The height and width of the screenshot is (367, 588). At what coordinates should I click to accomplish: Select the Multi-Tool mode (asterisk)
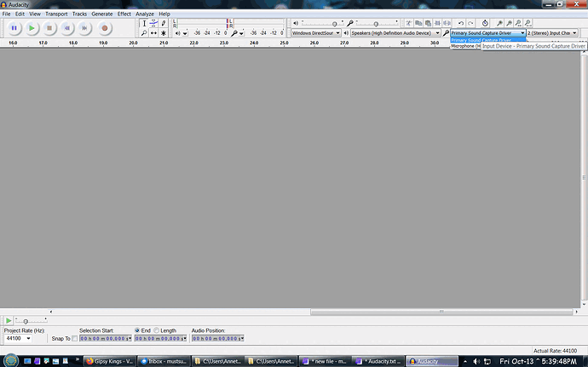pyautogui.click(x=164, y=33)
